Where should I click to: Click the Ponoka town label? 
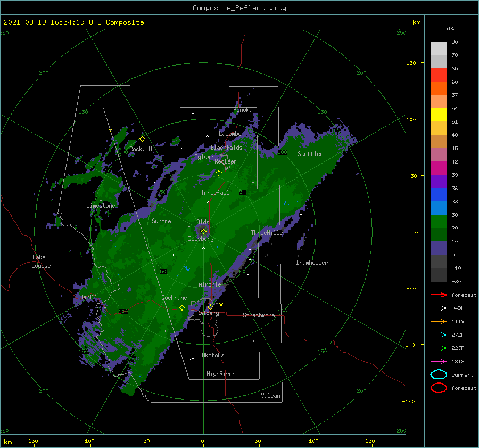click(x=243, y=110)
